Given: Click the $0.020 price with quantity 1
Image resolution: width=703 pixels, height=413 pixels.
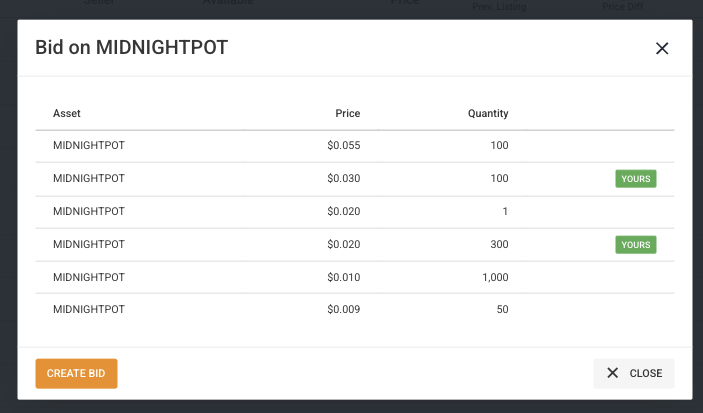Looking at the screenshot, I should [x=343, y=211].
